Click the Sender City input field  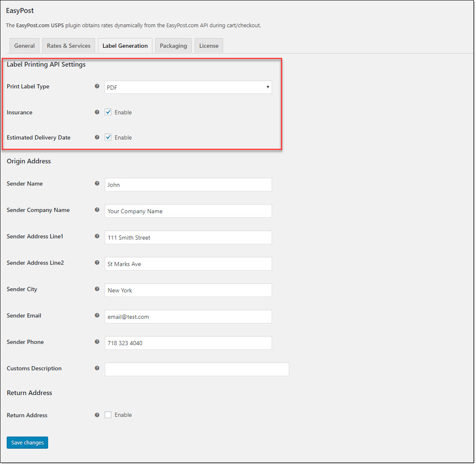pos(188,290)
